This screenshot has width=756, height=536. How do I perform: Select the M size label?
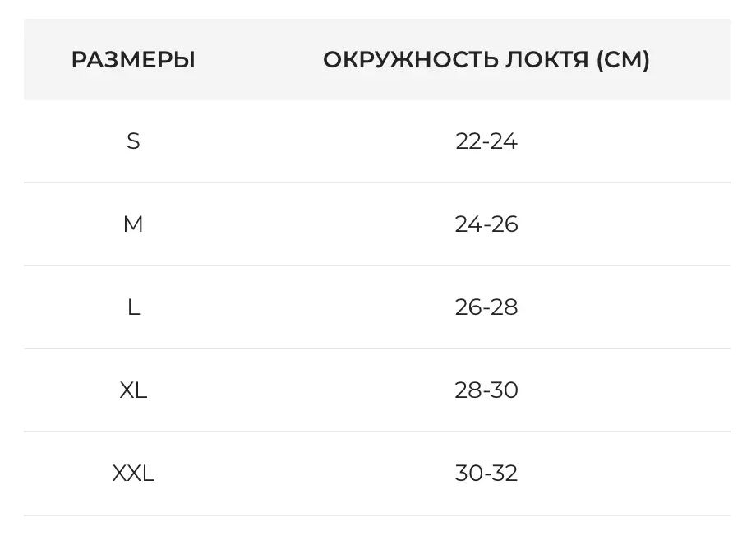pyautogui.click(x=133, y=224)
